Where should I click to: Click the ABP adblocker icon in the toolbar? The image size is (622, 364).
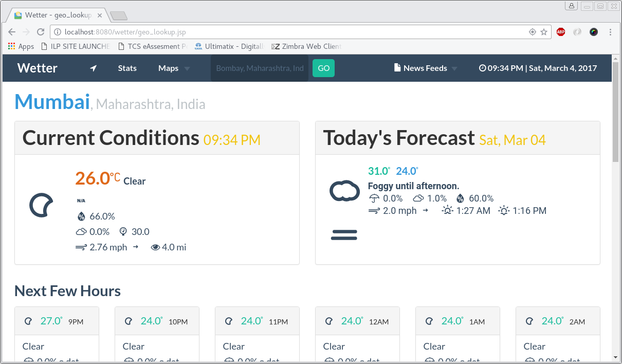(560, 32)
